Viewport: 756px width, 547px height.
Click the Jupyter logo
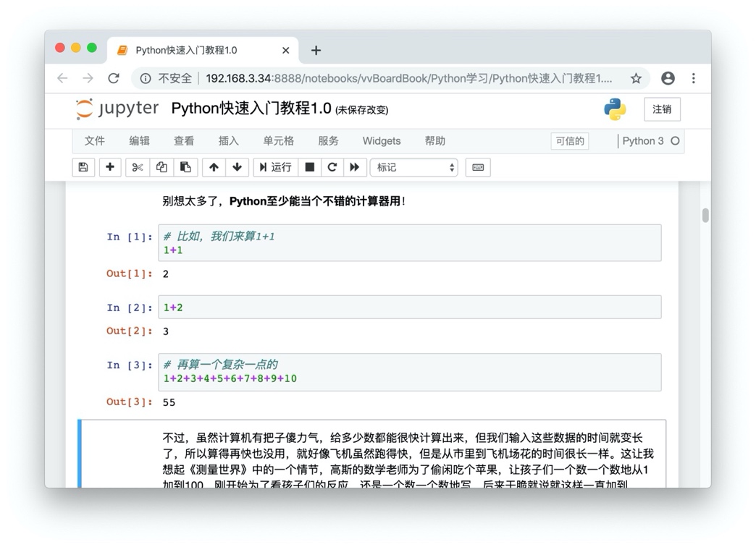[x=117, y=109]
